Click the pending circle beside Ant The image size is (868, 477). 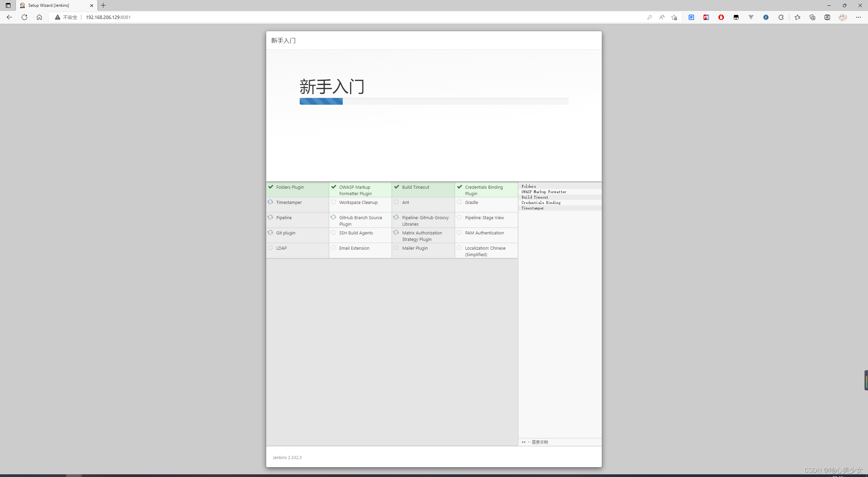point(396,202)
